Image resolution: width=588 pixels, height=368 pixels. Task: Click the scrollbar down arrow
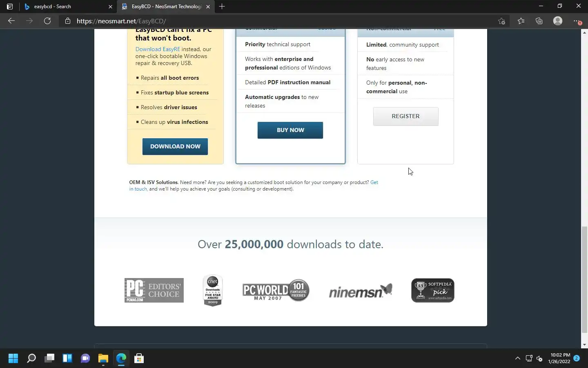pyautogui.click(x=584, y=345)
